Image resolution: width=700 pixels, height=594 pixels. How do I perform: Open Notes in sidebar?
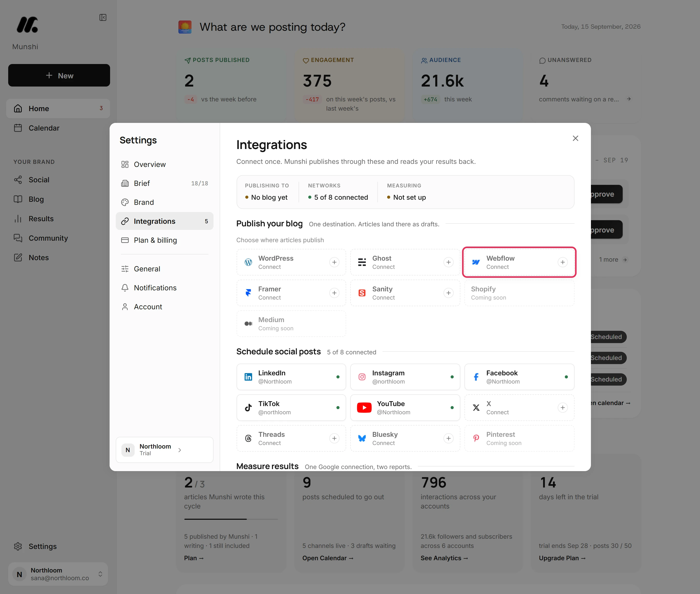(x=58, y=258)
